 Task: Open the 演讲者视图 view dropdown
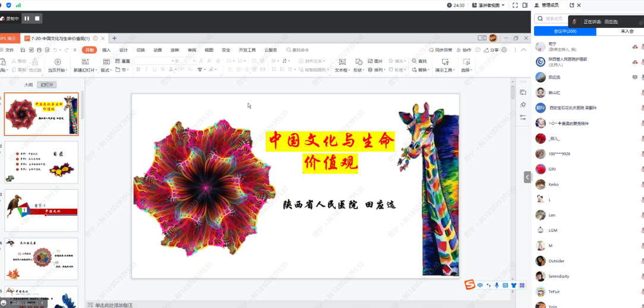pos(488,5)
